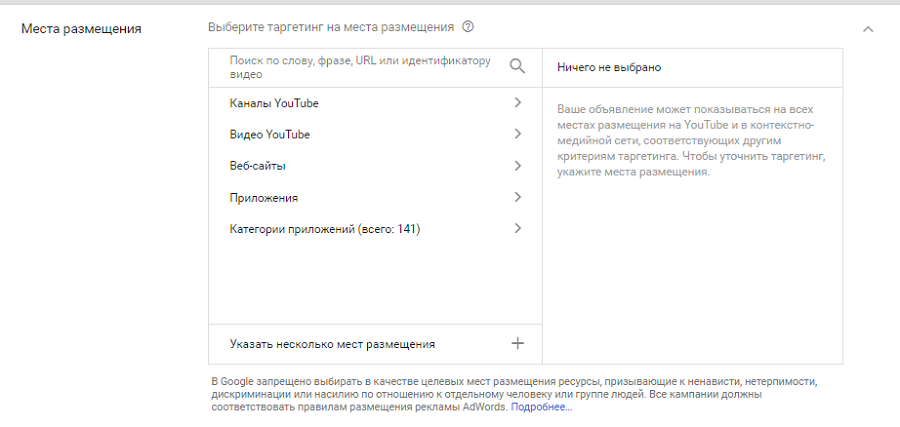This screenshot has height=427, width=900.
Task: Click Указать несколько мест размещения
Action: [332, 344]
